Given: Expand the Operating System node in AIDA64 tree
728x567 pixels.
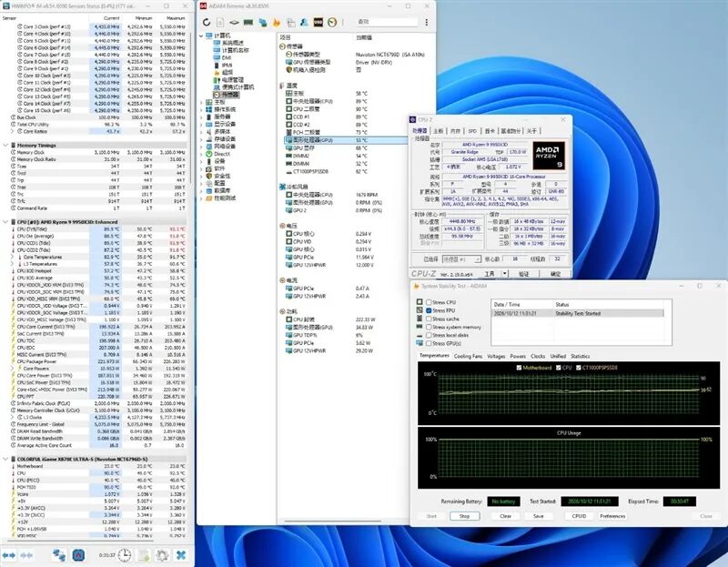Looking at the screenshot, I should [x=201, y=109].
